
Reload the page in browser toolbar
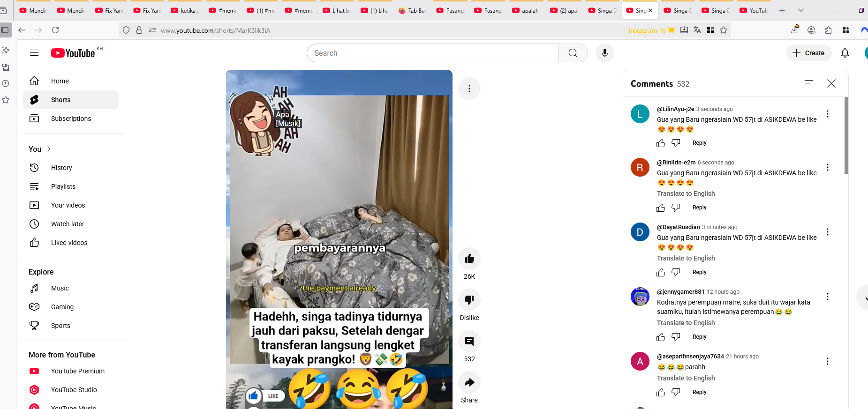tap(55, 30)
